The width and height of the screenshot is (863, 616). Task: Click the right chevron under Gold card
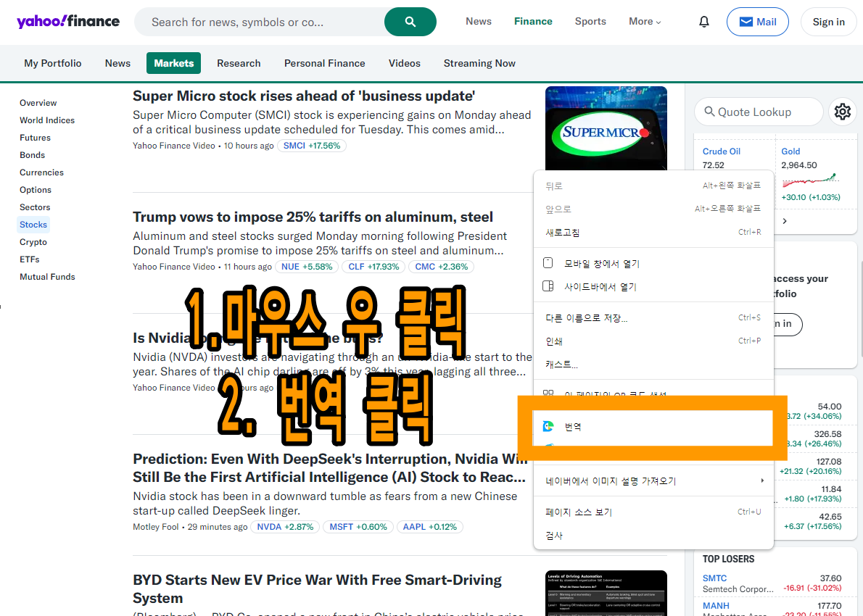pos(785,221)
